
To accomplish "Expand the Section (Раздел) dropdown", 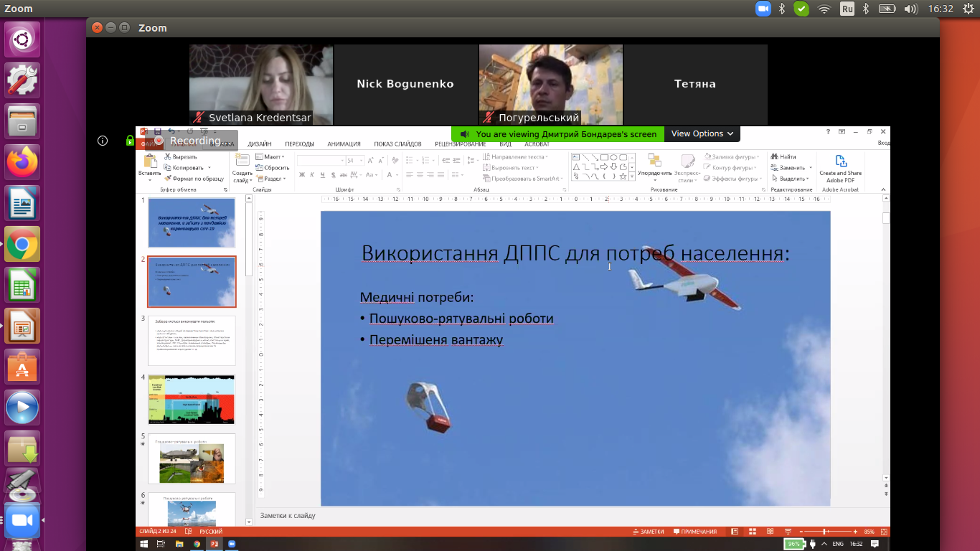I will click(271, 179).
